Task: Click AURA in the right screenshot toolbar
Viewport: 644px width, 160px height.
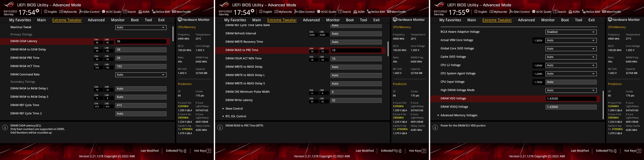Action: pos(574,12)
